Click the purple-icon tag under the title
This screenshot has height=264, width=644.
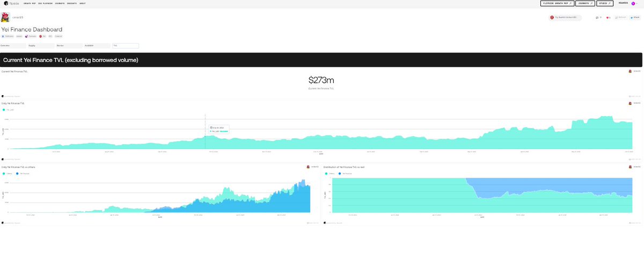[31, 37]
